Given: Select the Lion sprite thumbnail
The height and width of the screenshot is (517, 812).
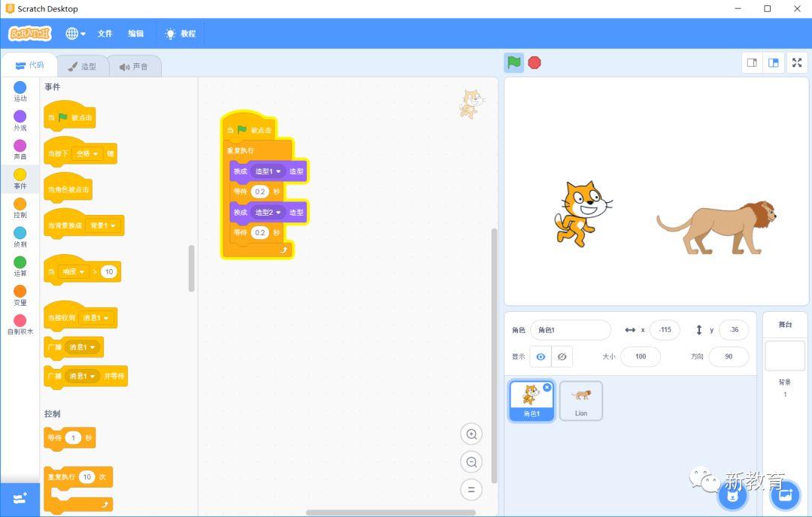Looking at the screenshot, I should click(x=581, y=401).
